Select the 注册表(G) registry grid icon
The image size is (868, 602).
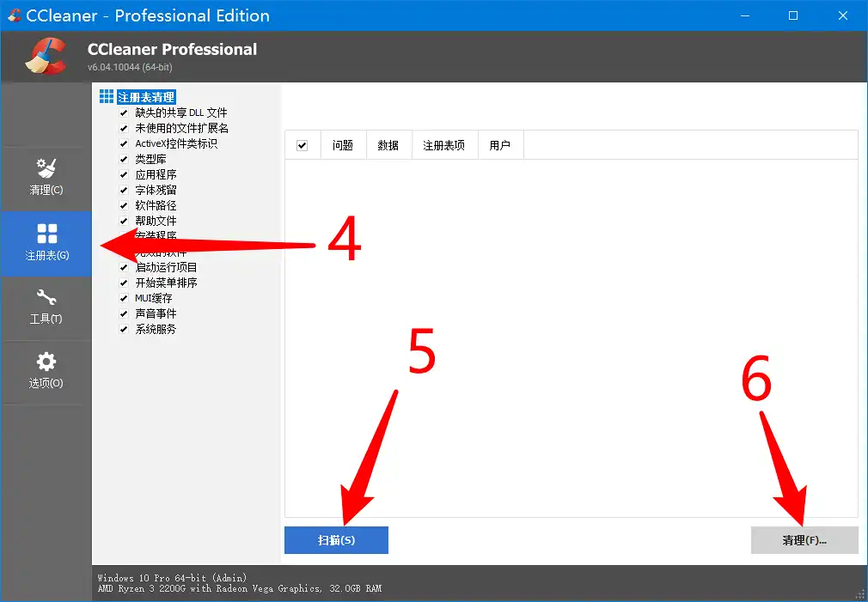(46, 234)
